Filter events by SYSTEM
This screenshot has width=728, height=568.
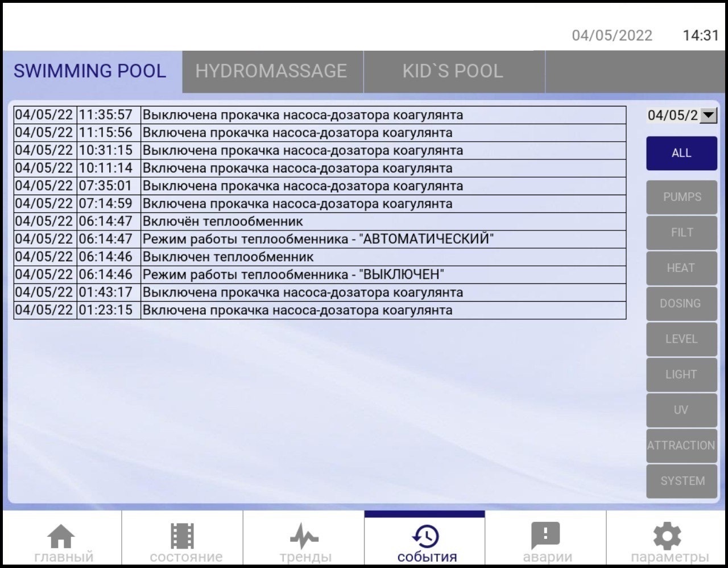681,481
